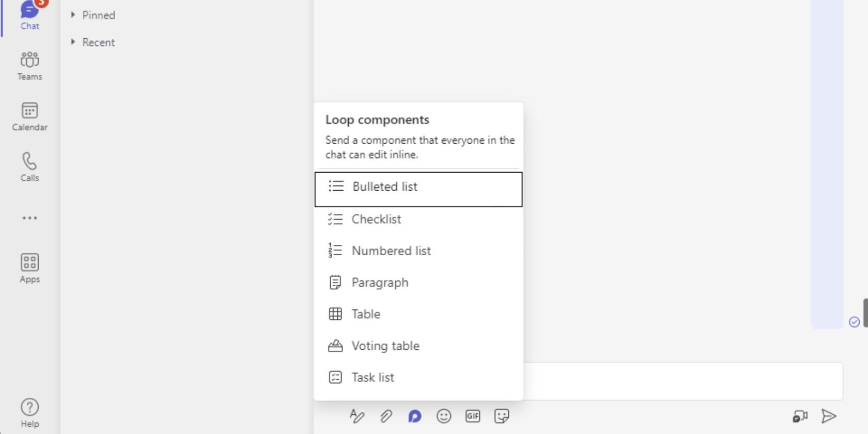
Task: Record a video clip
Action: [x=801, y=415]
